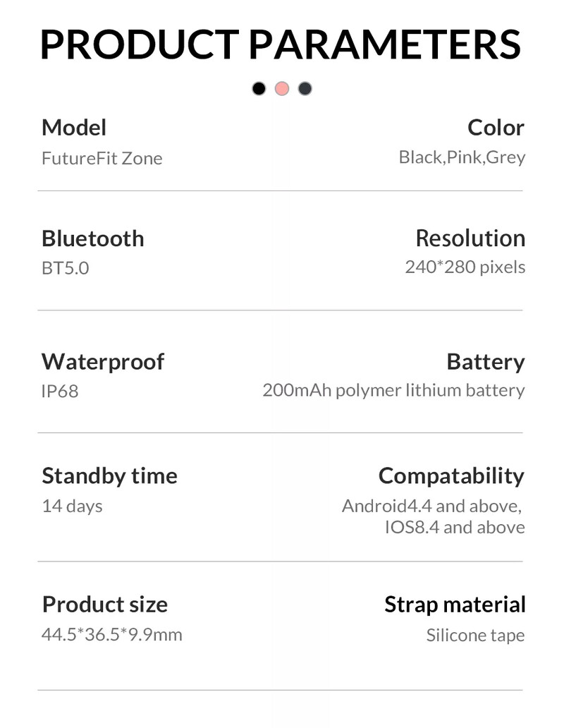This screenshot has height=728, width=564.
Task: Click the Black,Pink,Grey text
Action: [x=462, y=158]
